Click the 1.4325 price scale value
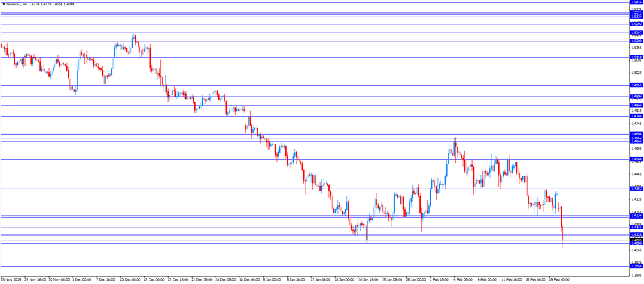 (637, 200)
